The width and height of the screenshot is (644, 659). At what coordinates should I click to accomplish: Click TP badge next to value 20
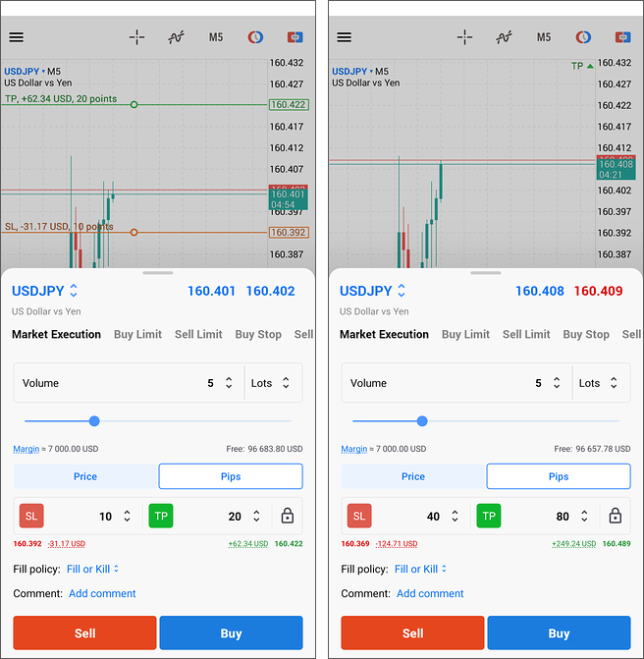[161, 516]
